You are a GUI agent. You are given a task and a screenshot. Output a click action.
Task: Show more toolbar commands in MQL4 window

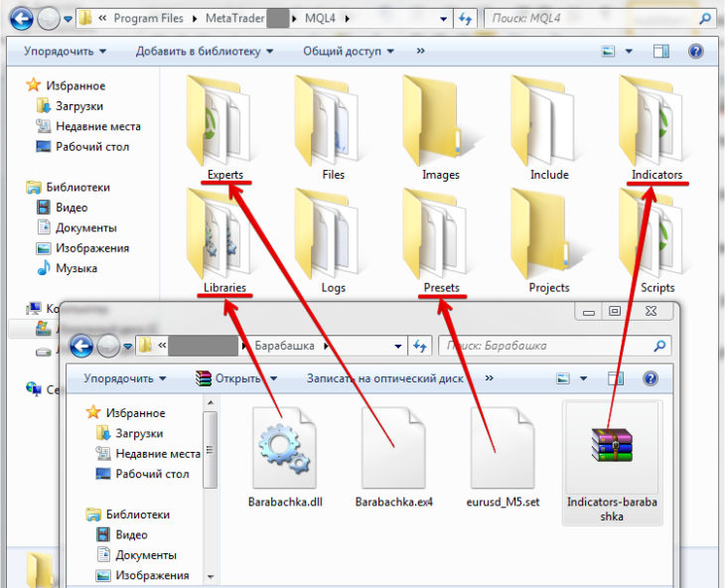click(x=420, y=51)
